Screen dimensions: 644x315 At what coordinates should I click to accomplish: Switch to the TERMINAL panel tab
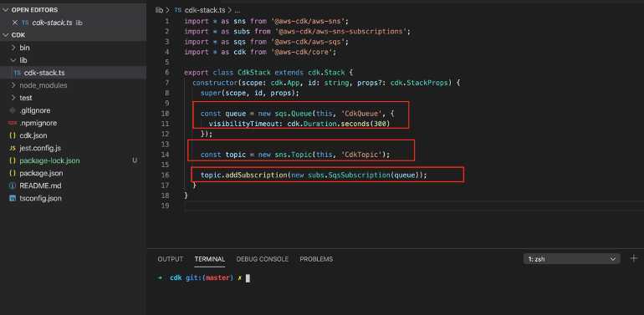point(209,259)
